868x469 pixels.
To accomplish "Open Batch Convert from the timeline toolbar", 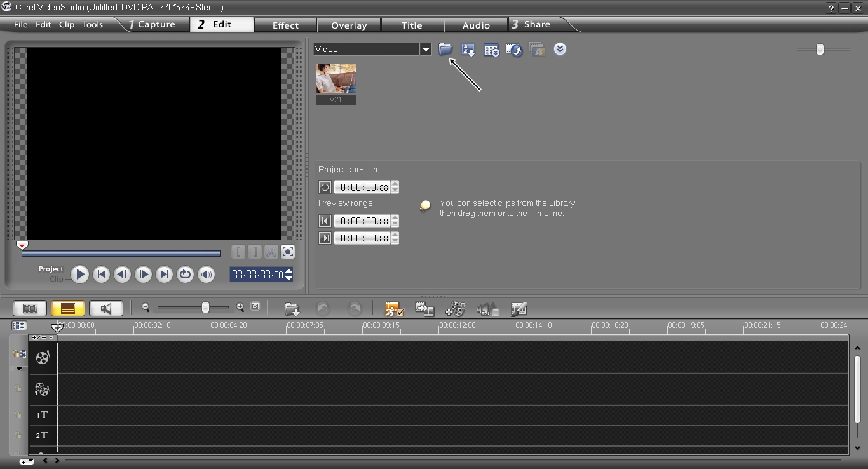I will pyautogui.click(x=424, y=309).
